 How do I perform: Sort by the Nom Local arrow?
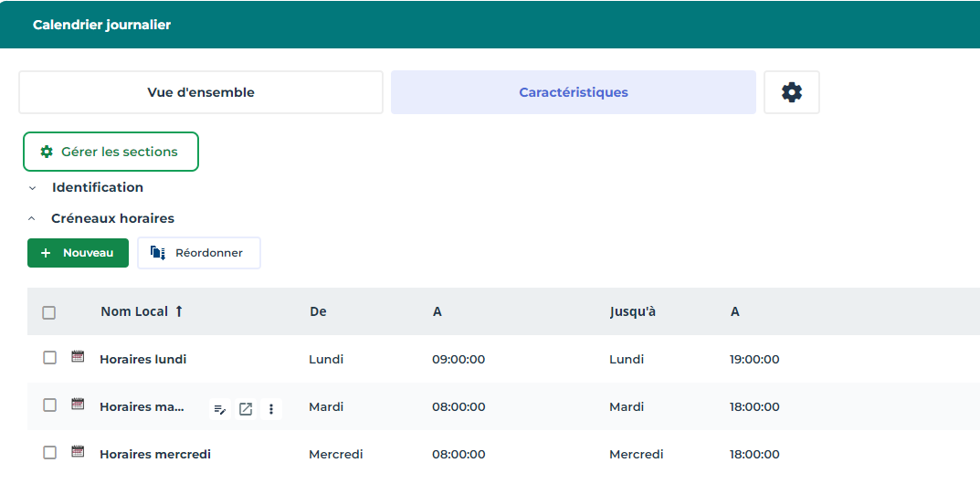tap(179, 311)
